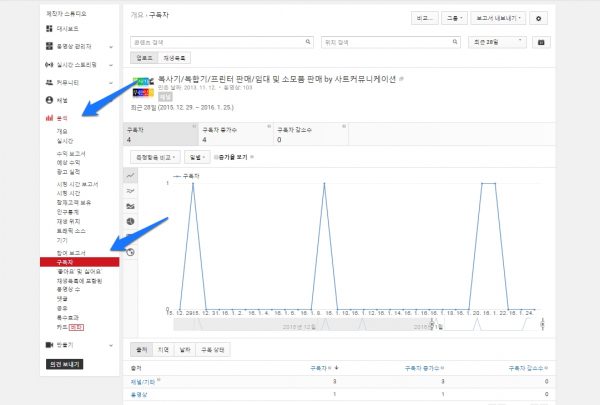Sort by the 구독자 column arrow
600x405 pixels.
click(336, 368)
